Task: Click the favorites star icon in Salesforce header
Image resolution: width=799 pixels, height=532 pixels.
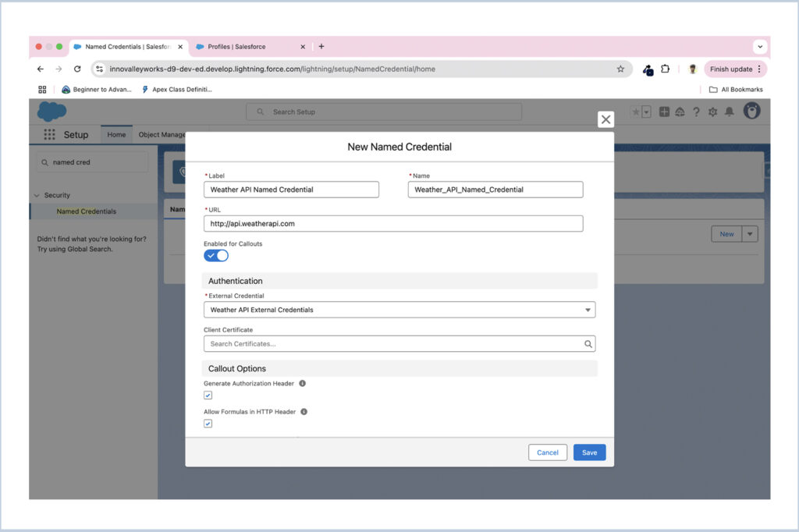Action: (x=635, y=112)
